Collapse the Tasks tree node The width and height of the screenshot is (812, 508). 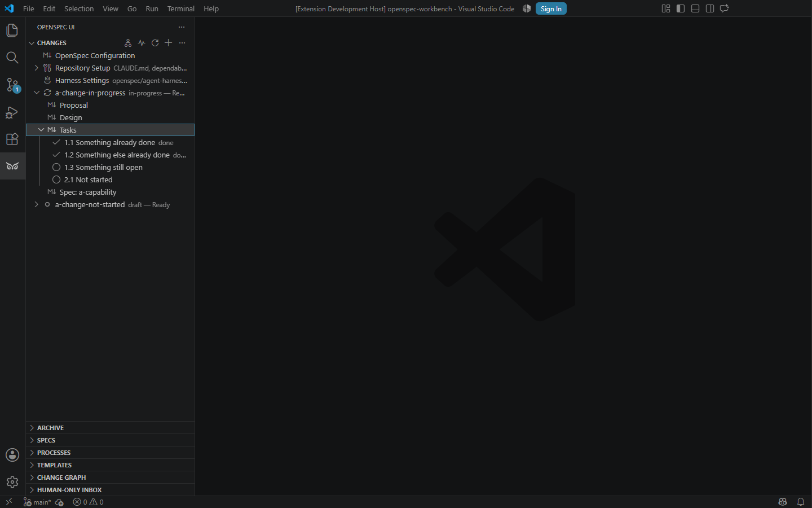pyautogui.click(x=41, y=130)
